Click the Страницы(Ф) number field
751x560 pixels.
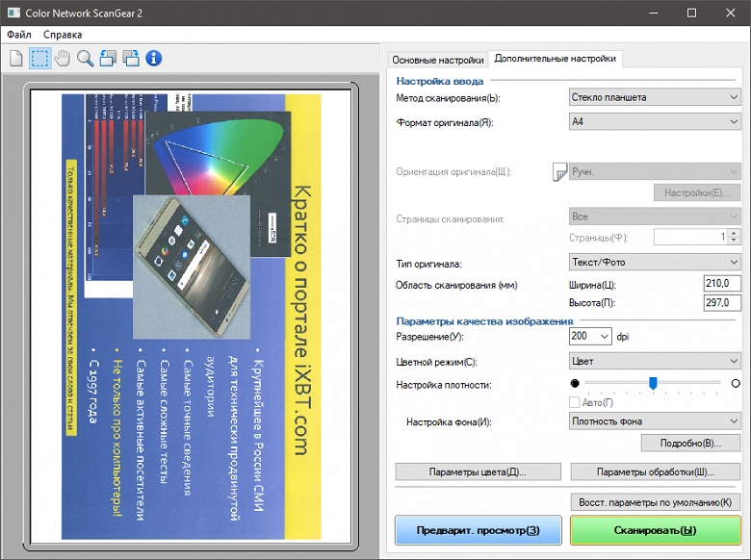(690, 237)
